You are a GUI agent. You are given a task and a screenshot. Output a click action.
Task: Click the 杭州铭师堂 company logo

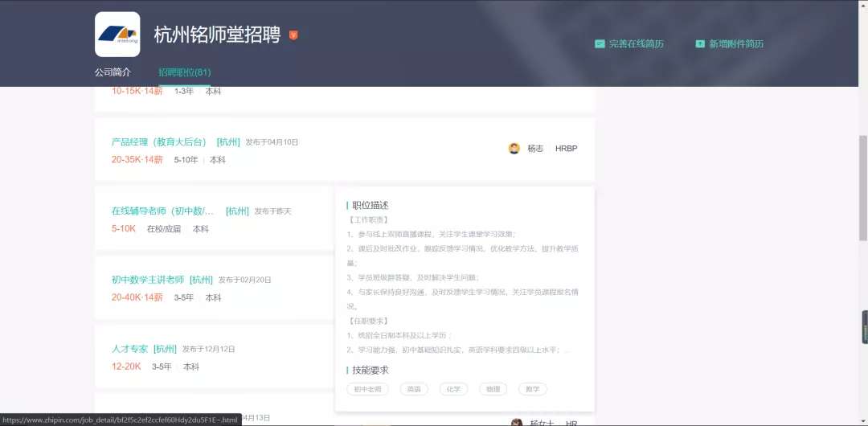click(117, 35)
